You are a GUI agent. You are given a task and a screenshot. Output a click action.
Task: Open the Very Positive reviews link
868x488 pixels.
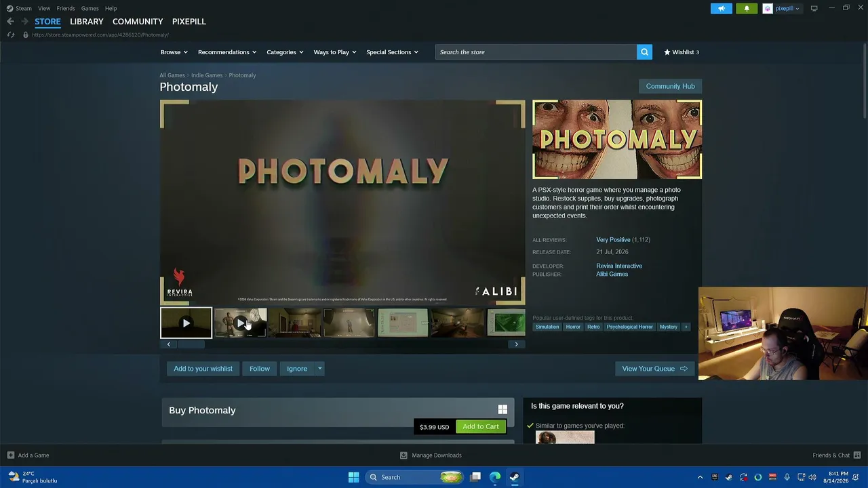pyautogui.click(x=613, y=240)
